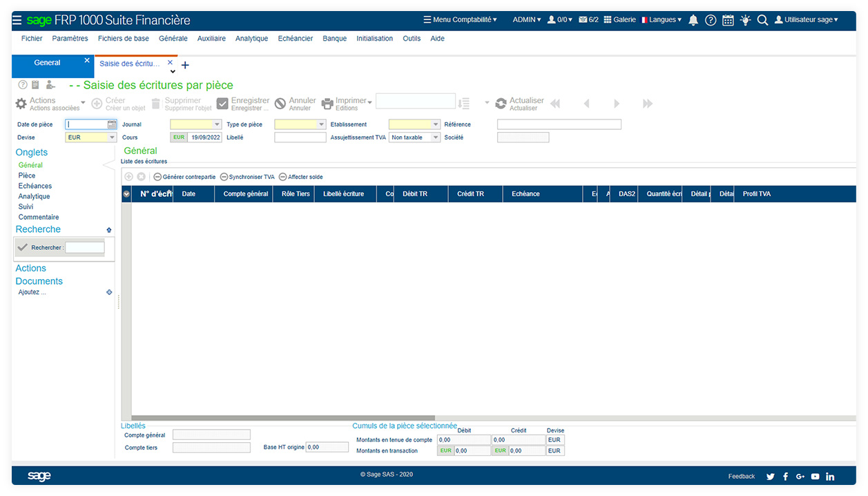Image resolution: width=868 pixels, height=496 pixels.
Task: Click the small help circle icon below the tabs
Action: pyautogui.click(x=22, y=85)
